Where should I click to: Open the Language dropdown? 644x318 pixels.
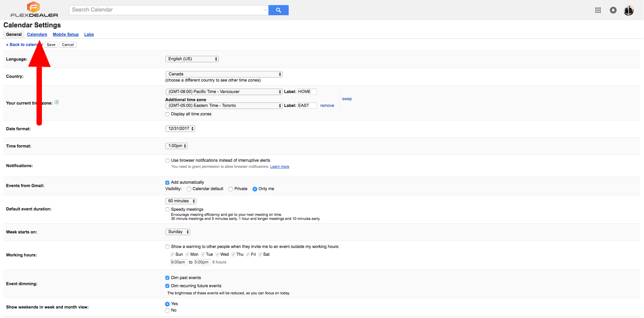click(x=192, y=59)
